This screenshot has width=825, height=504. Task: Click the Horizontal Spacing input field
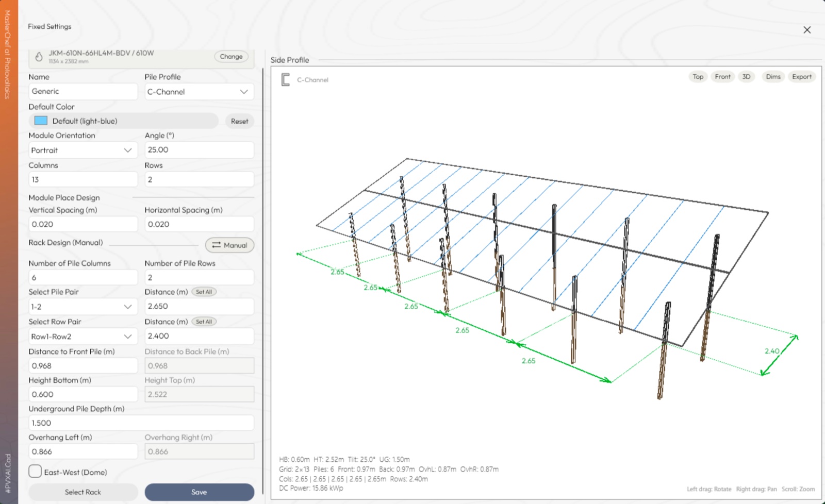[x=199, y=224]
